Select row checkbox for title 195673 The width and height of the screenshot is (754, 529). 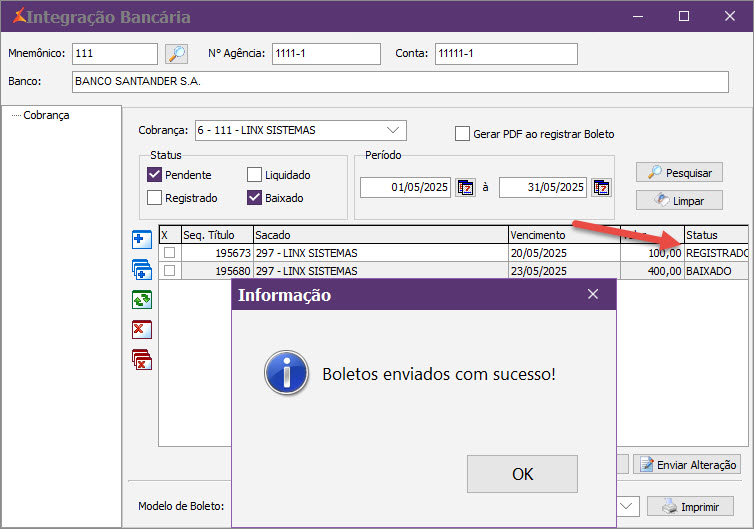pyautogui.click(x=169, y=252)
